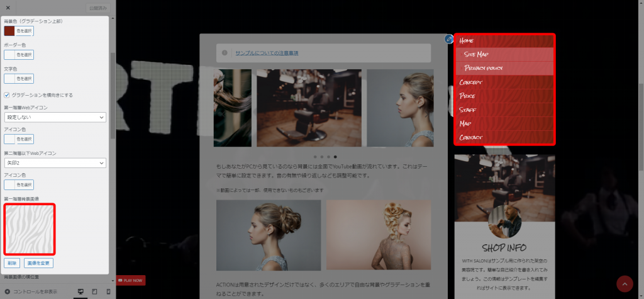Click the info icon in the notice bar
644x299 pixels.
click(225, 53)
